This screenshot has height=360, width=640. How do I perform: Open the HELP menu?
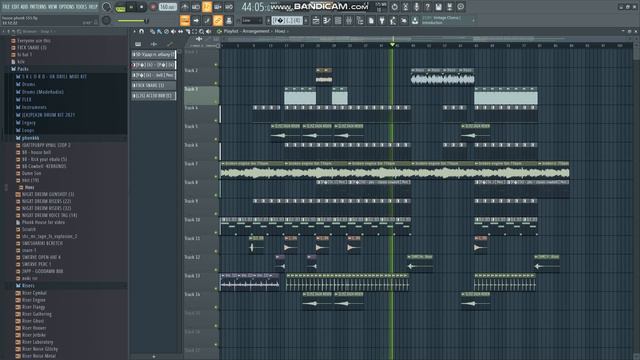click(93, 7)
